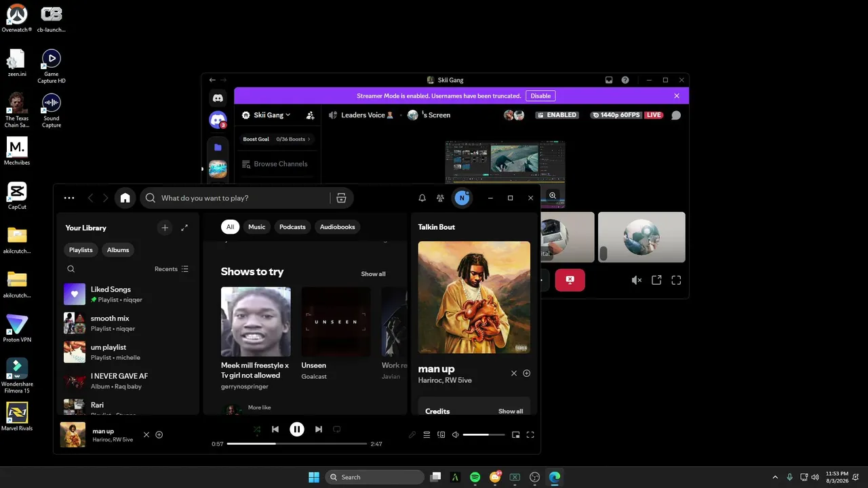Screen dimensions: 868x488
Task: Filter library by Albums
Action: click(x=118, y=250)
